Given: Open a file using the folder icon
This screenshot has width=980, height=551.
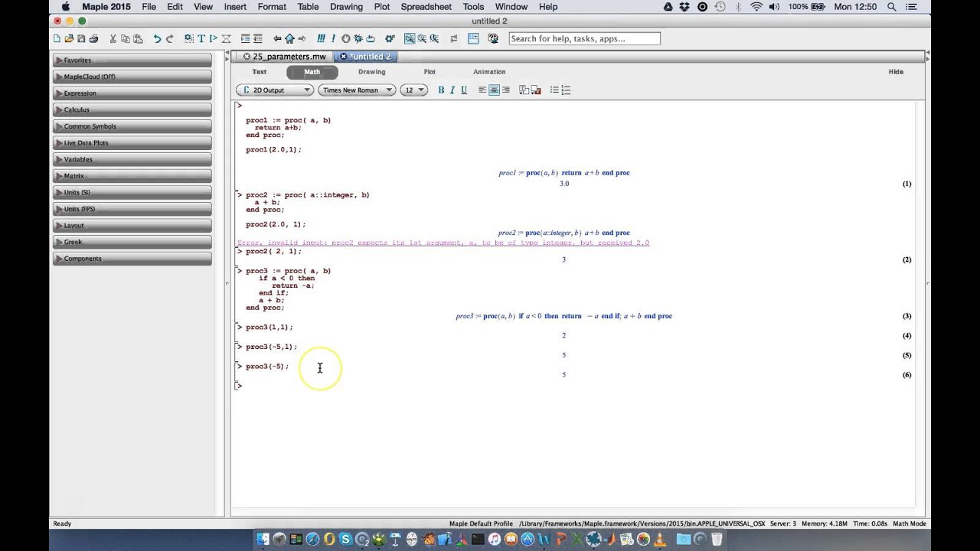Looking at the screenshot, I should click(69, 38).
